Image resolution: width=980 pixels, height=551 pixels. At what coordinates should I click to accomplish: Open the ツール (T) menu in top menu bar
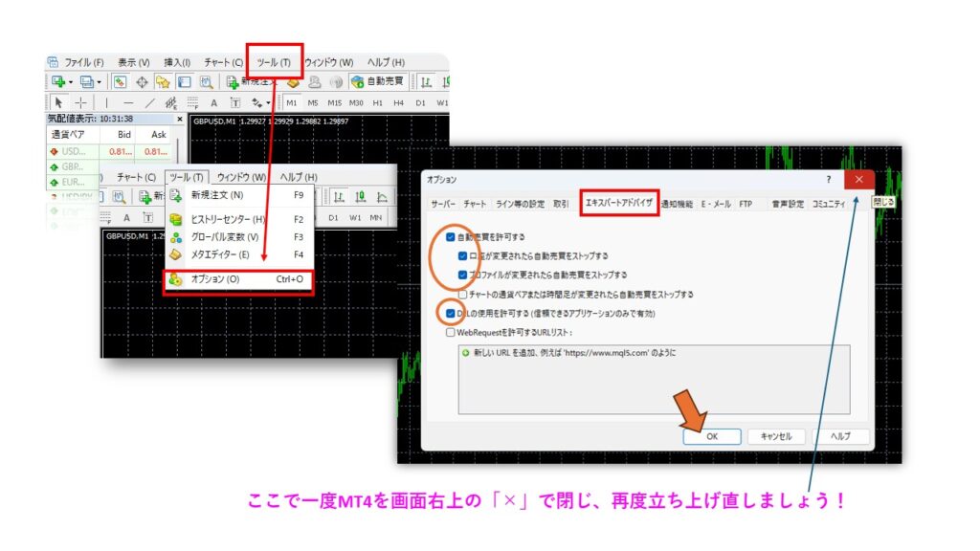[x=274, y=62]
